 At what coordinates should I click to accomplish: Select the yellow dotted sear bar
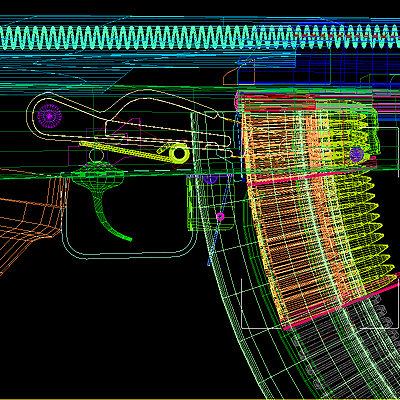[125, 151]
